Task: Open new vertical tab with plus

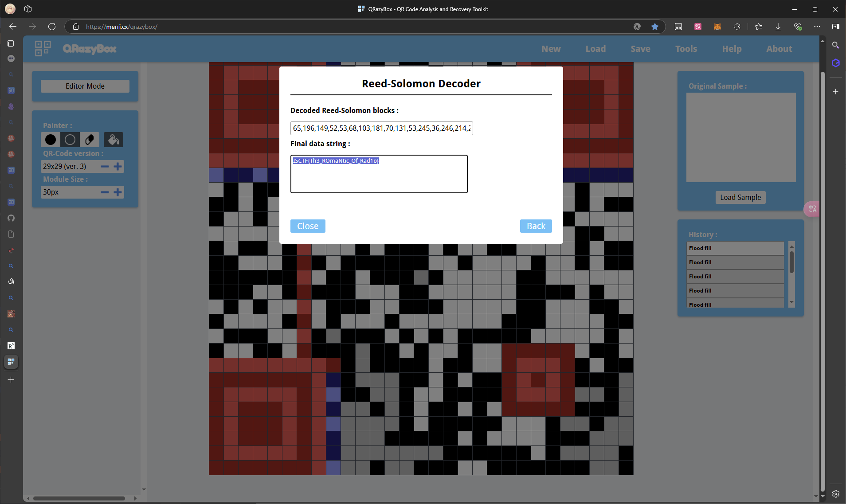Action: point(11,380)
